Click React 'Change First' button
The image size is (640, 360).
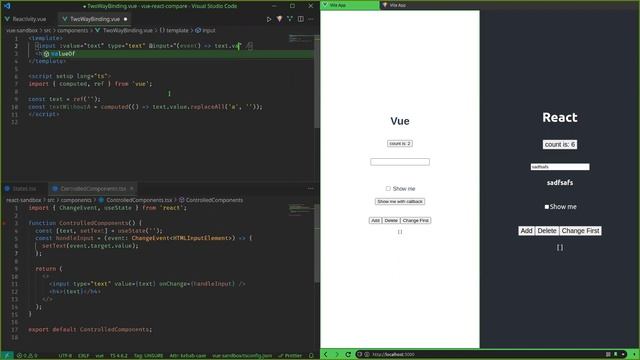point(580,231)
